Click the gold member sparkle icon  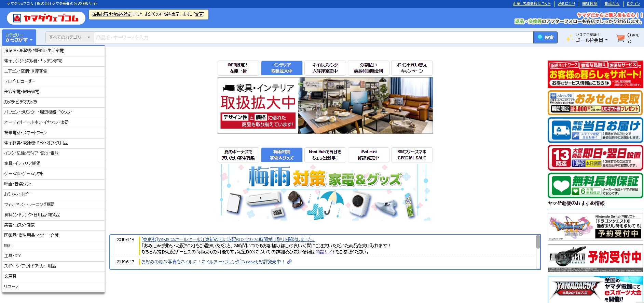coord(569,38)
